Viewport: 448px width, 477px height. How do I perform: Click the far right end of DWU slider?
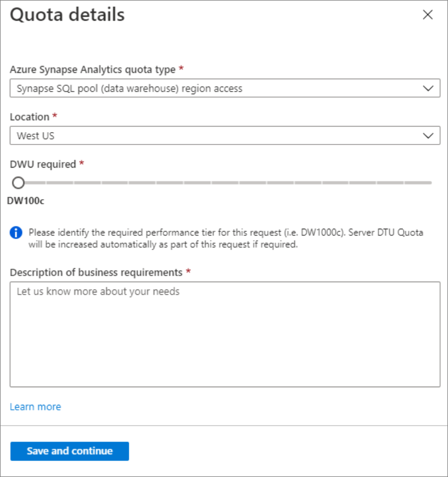pyautogui.click(x=429, y=182)
